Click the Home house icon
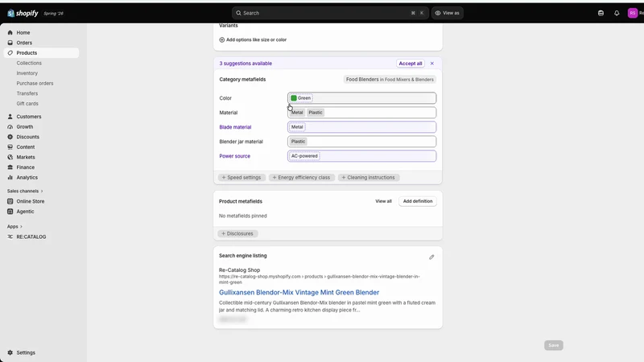 [10, 32]
